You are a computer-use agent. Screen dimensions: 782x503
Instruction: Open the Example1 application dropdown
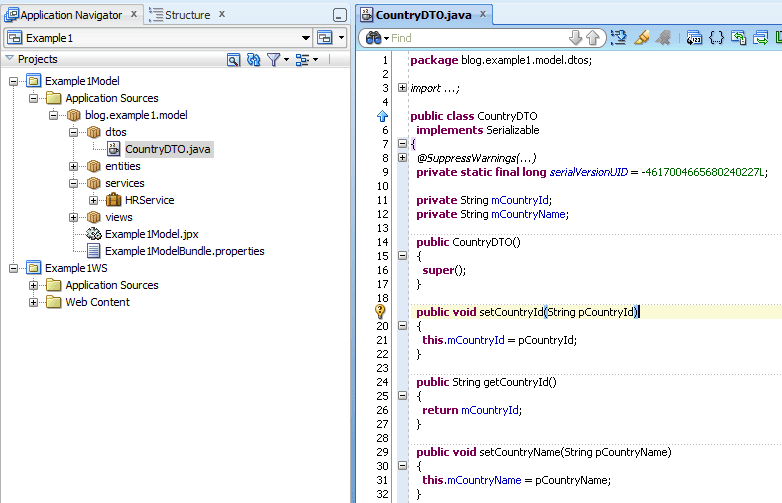point(305,38)
